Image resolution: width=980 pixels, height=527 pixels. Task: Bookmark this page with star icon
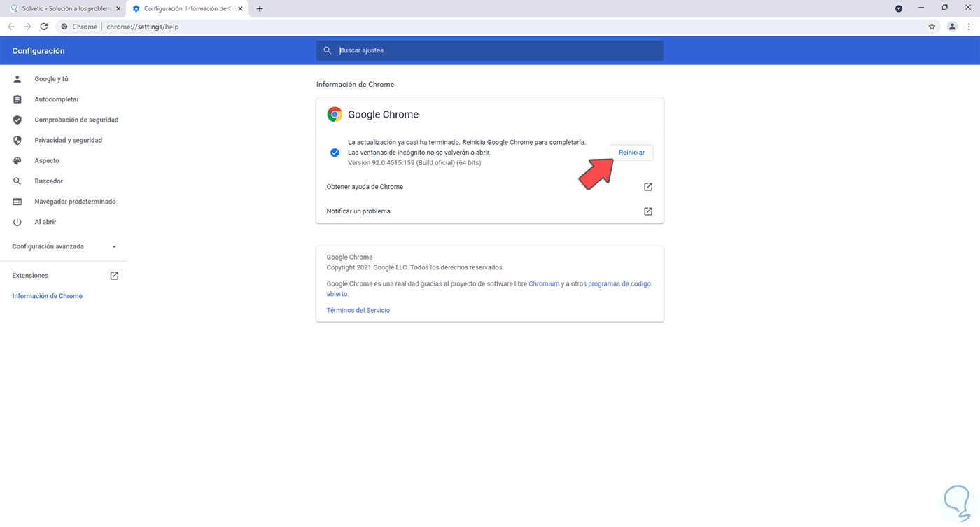pyautogui.click(x=932, y=27)
